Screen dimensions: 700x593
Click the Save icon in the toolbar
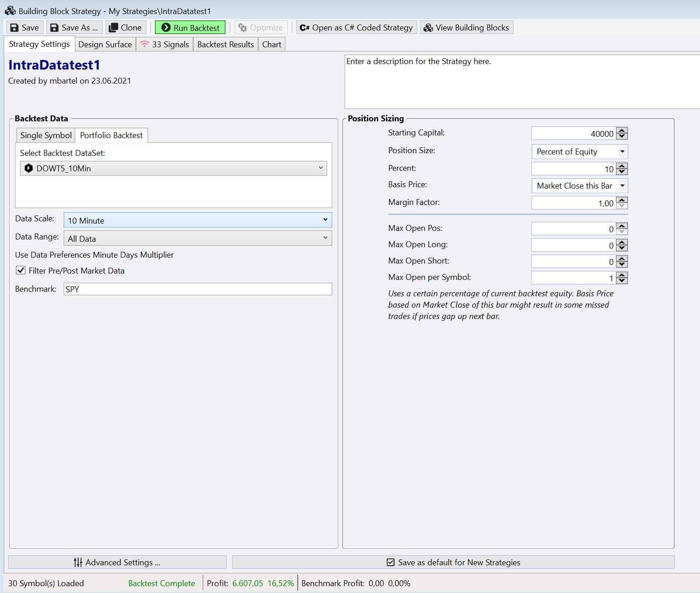(14, 27)
